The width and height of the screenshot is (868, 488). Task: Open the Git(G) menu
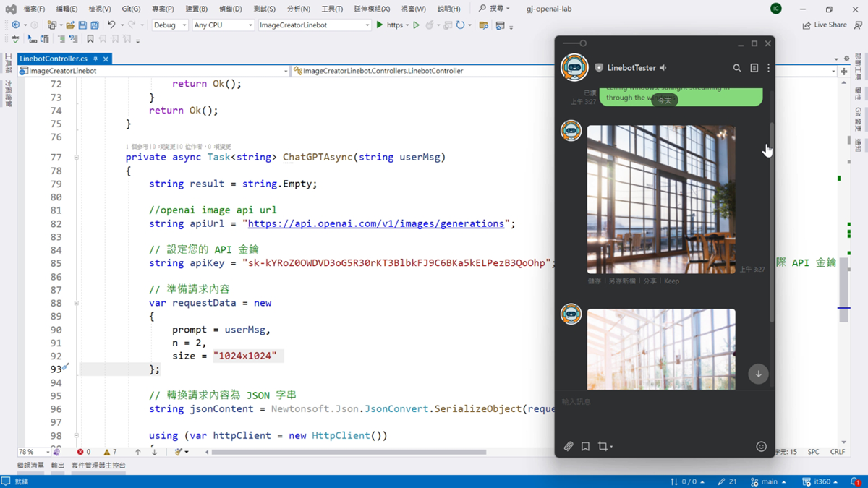131,9
